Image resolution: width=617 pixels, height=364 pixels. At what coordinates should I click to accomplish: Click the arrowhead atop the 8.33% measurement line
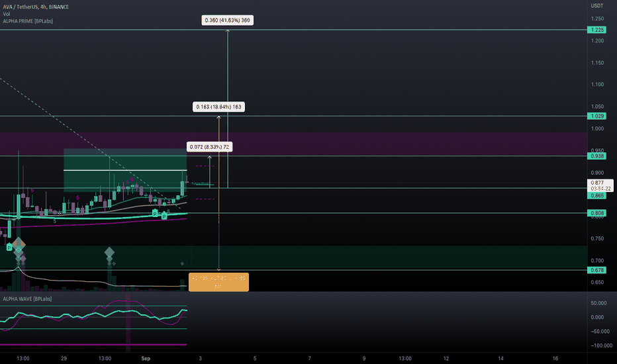210,158
